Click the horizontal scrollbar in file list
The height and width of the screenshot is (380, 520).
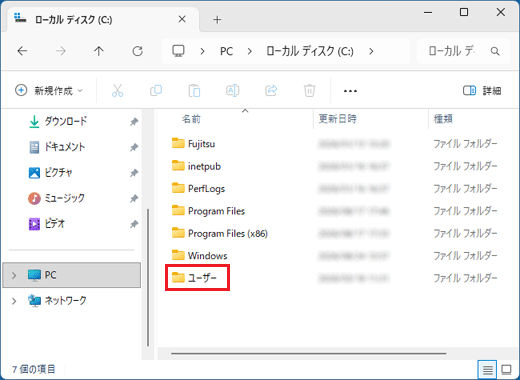309,353
